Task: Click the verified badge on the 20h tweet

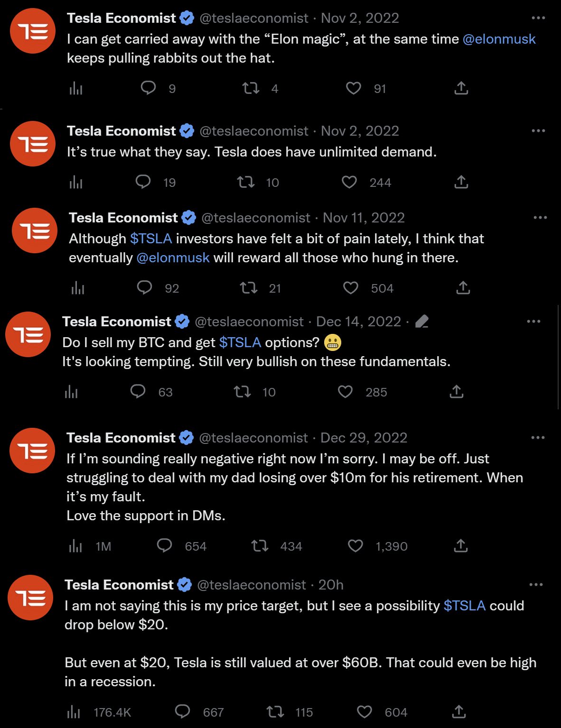Action: 184,585
